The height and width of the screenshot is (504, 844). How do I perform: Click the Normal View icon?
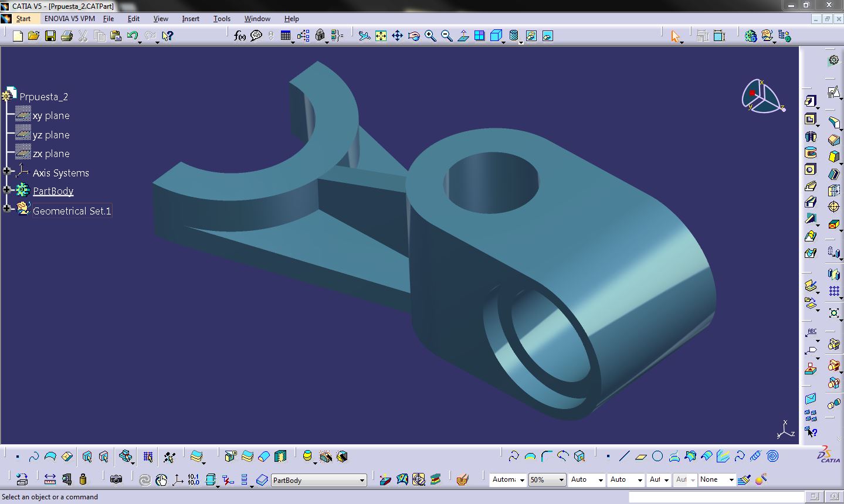[x=463, y=36]
